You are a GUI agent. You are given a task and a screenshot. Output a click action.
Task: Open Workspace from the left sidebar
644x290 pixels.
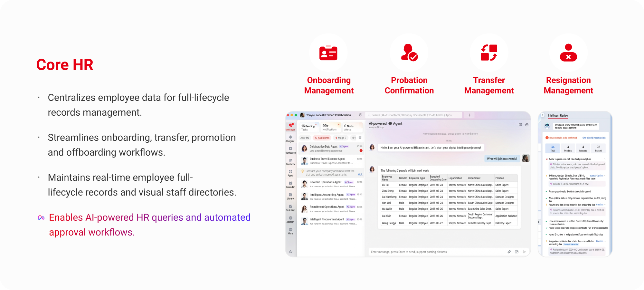coord(290,150)
